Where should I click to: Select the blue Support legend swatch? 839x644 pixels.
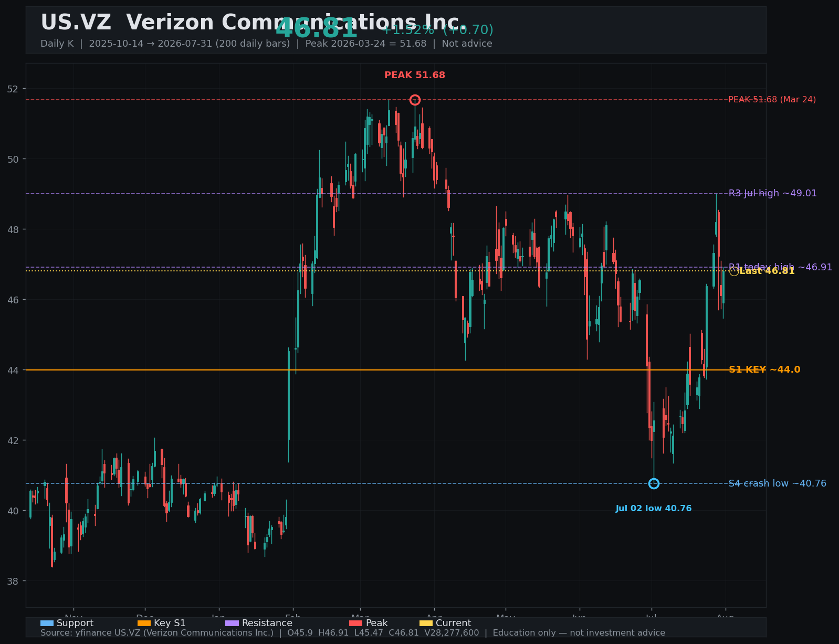point(47,623)
